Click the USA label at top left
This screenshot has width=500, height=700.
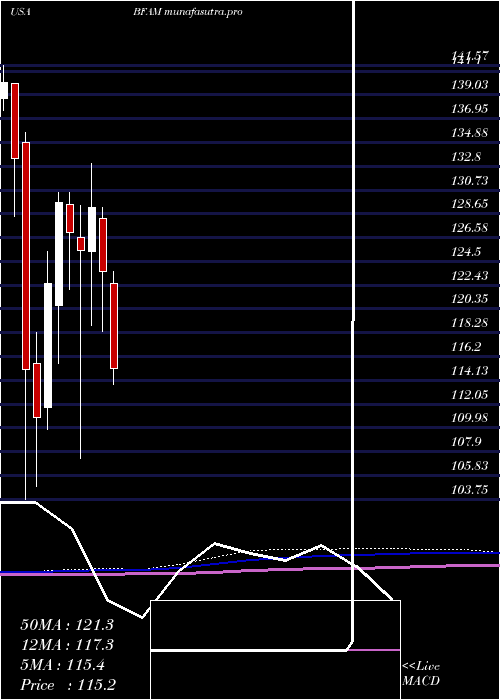click(x=20, y=12)
